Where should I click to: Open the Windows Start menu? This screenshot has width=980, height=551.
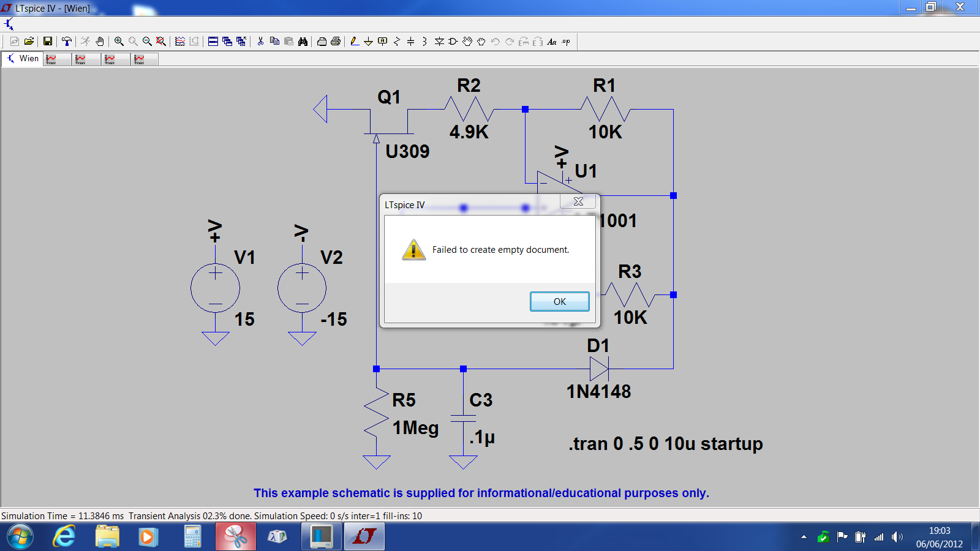click(x=20, y=537)
